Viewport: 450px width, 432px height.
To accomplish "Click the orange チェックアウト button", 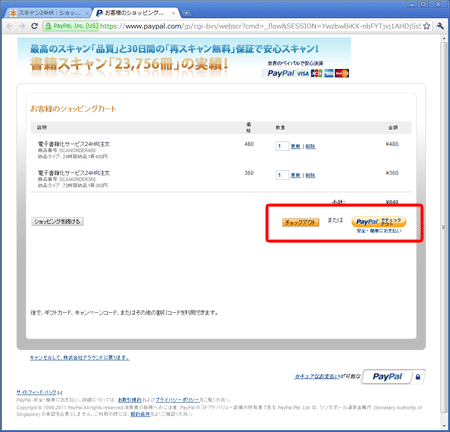I will click(x=300, y=222).
